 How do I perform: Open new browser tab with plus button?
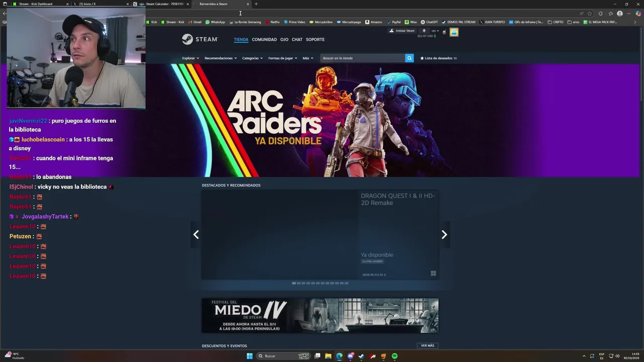pyautogui.click(x=256, y=4)
